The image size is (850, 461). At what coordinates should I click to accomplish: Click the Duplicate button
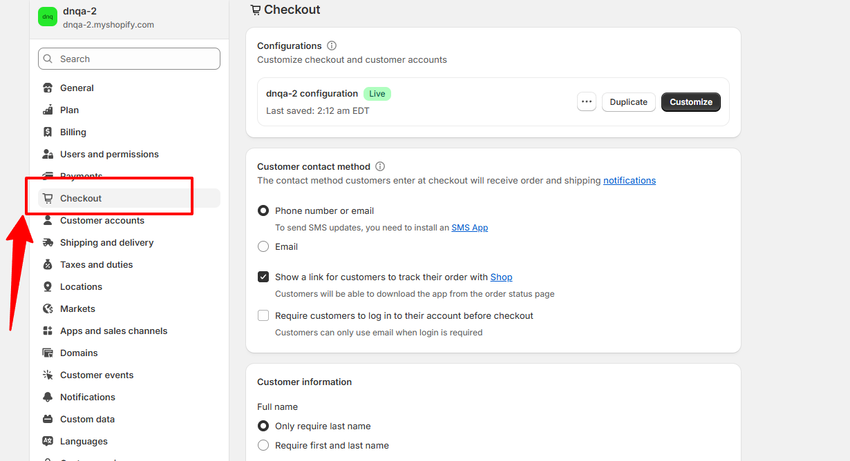pyautogui.click(x=628, y=102)
